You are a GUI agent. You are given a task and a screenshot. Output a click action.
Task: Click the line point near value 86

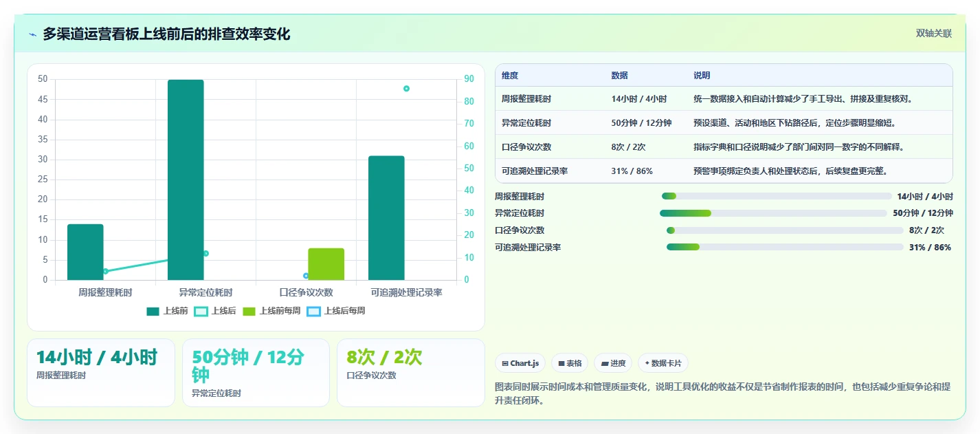click(406, 89)
